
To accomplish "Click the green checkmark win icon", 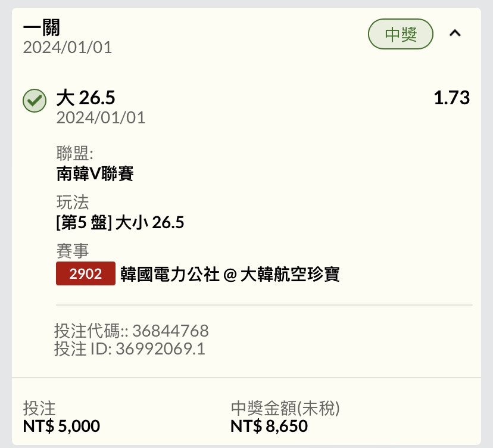I will click(x=35, y=101).
